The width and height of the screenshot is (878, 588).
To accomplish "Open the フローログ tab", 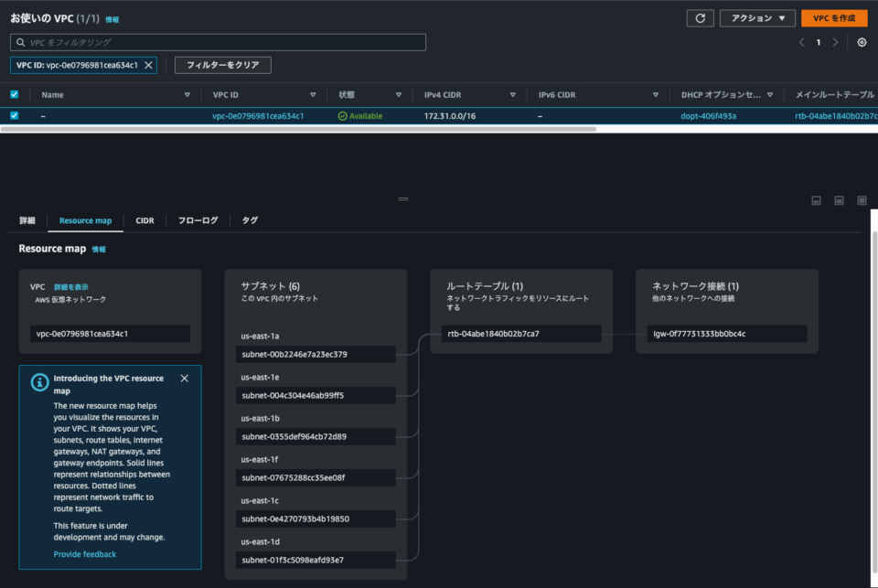I will [x=198, y=220].
